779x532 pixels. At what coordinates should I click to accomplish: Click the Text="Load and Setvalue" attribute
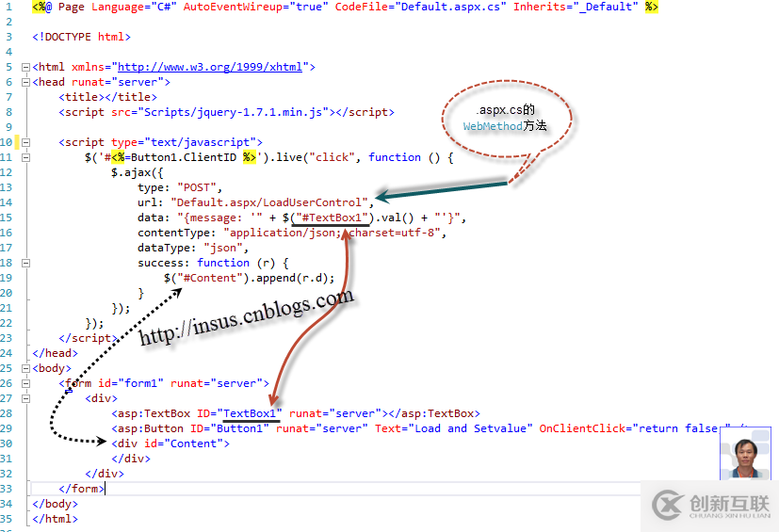click(x=454, y=428)
